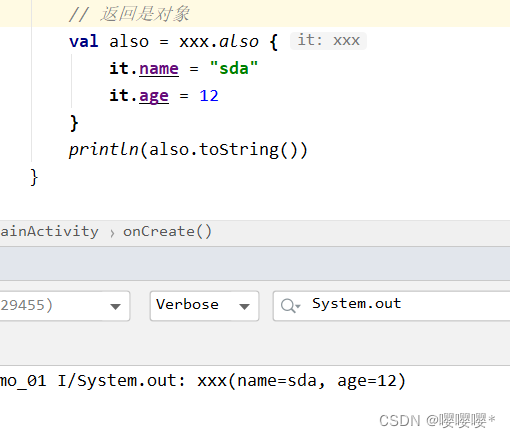Click the closing brace of the also block
The image size is (510, 438).
click(x=74, y=123)
